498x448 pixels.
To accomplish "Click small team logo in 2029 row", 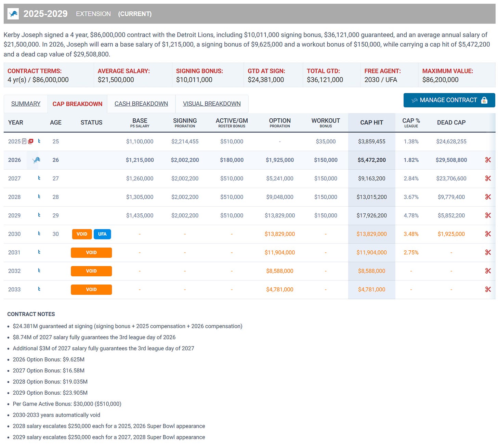I will tap(39, 215).
